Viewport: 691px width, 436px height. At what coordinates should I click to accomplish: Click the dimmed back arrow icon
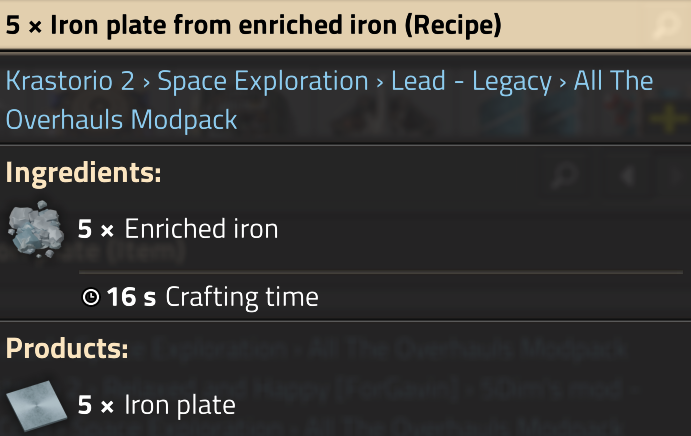[x=629, y=176]
